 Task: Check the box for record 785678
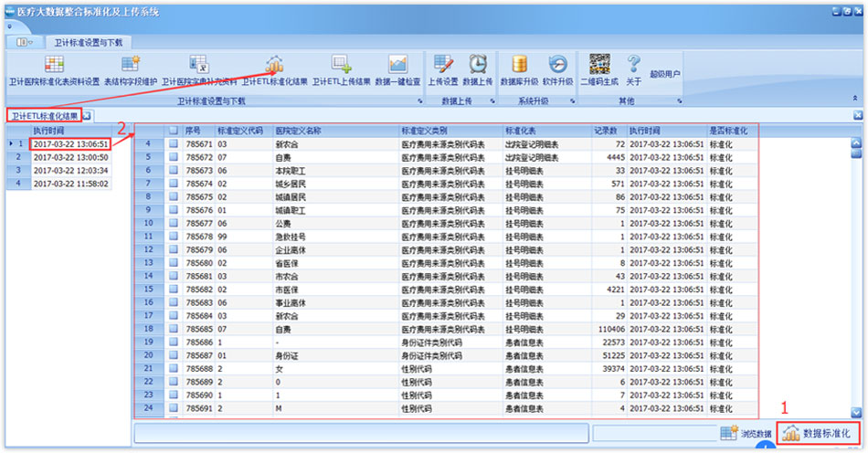[174, 237]
